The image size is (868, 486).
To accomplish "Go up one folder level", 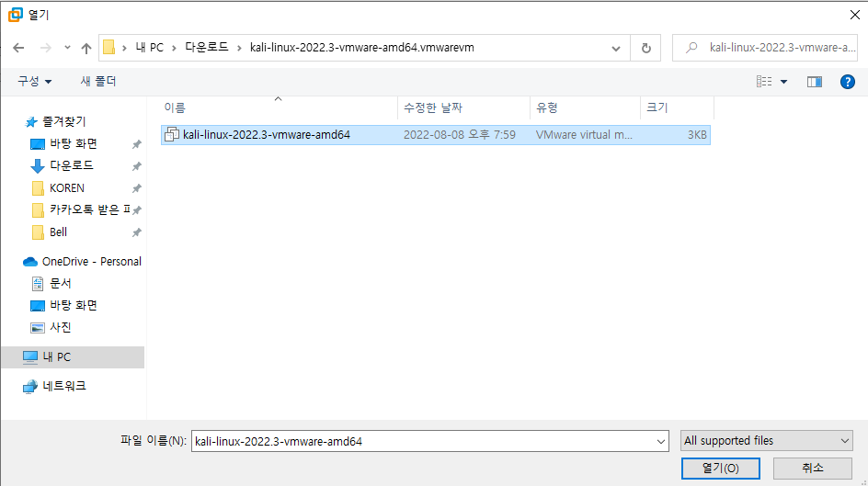I will coord(86,48).
